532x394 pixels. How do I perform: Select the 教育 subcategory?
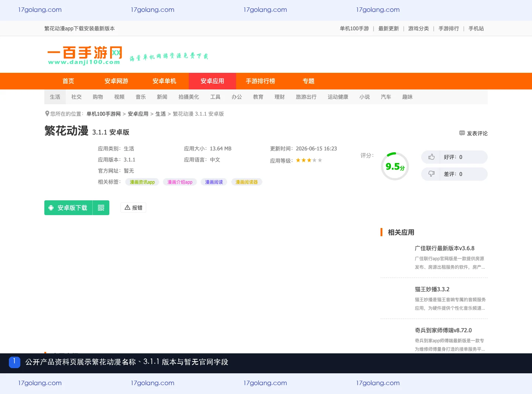pos(258,97)
